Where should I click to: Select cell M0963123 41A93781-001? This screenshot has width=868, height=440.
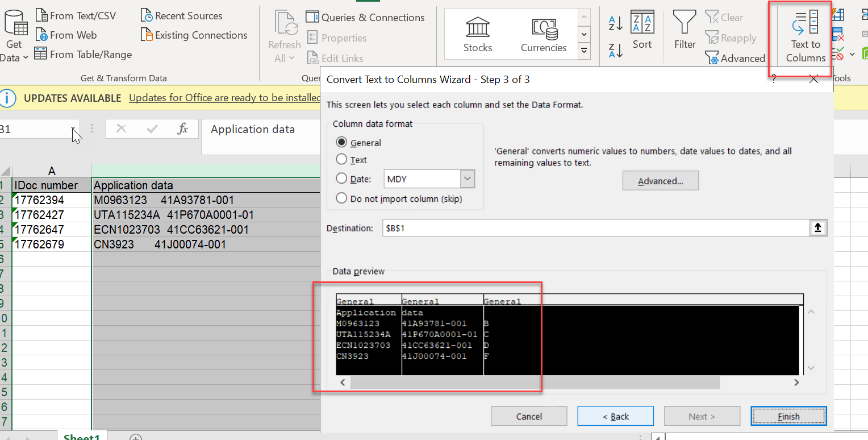click(x=206, y=200)
